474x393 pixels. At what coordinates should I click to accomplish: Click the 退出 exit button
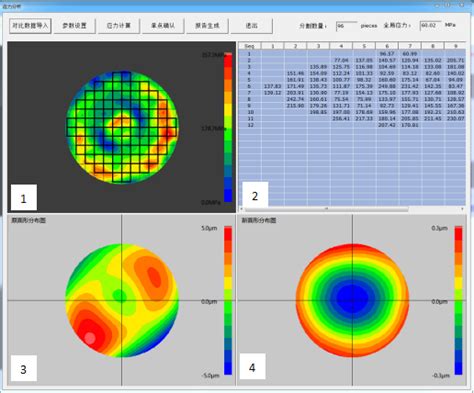tap(251, 26)
